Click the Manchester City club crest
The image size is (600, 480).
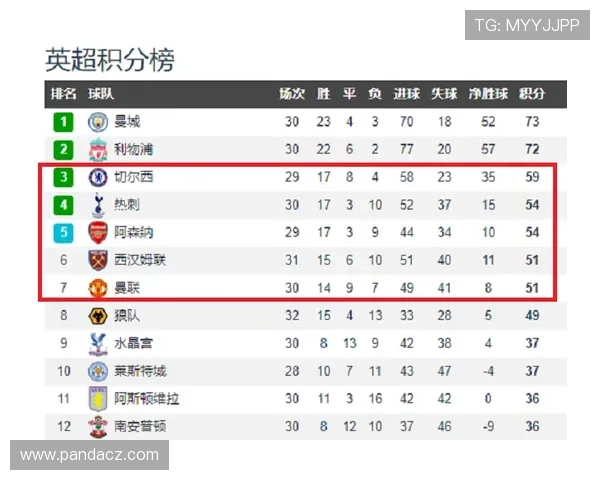(98, 122)
